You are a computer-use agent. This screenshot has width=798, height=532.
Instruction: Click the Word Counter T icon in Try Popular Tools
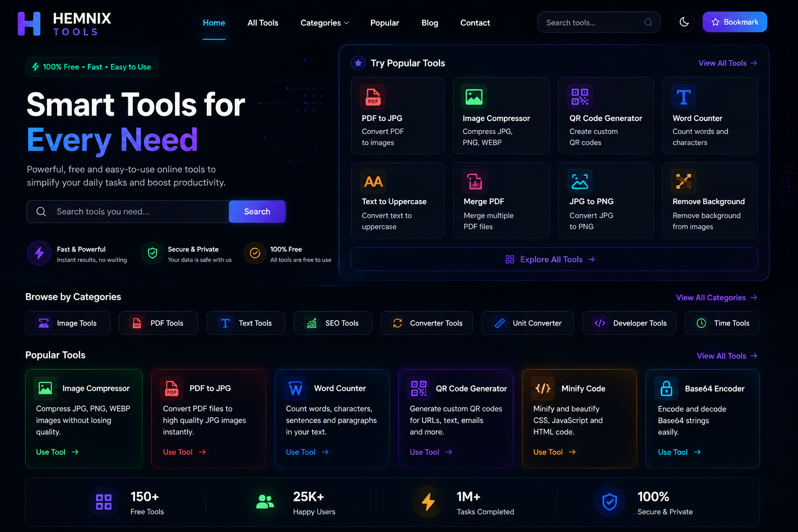point(683,97)
